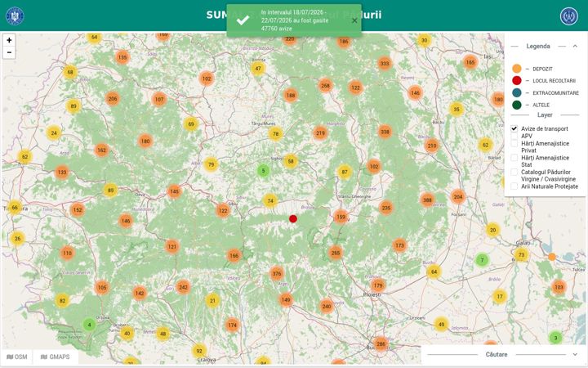Screen dimensions: 588x368
Task: Close the green notification banner
Action: point(354,20)
